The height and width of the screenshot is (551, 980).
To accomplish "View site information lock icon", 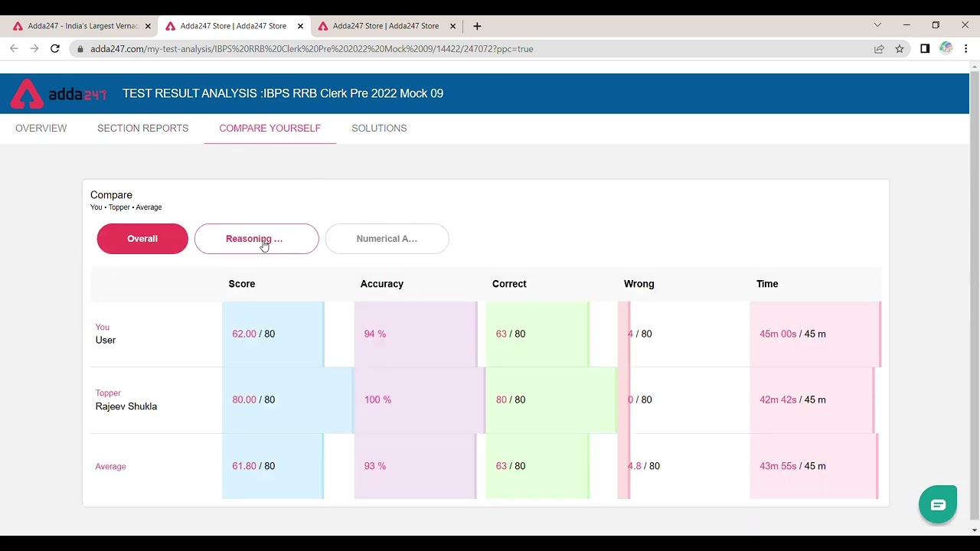I will 80,49.
